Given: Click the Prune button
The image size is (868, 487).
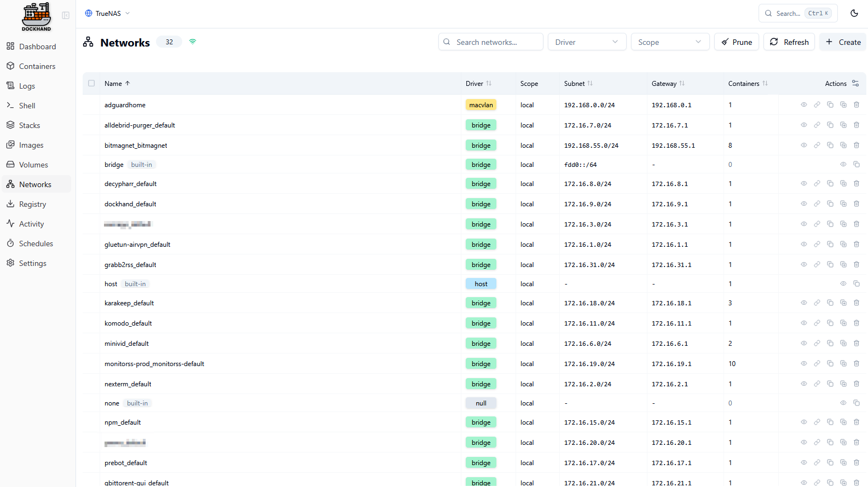Looking at the screenshot, I should point(736,42).
